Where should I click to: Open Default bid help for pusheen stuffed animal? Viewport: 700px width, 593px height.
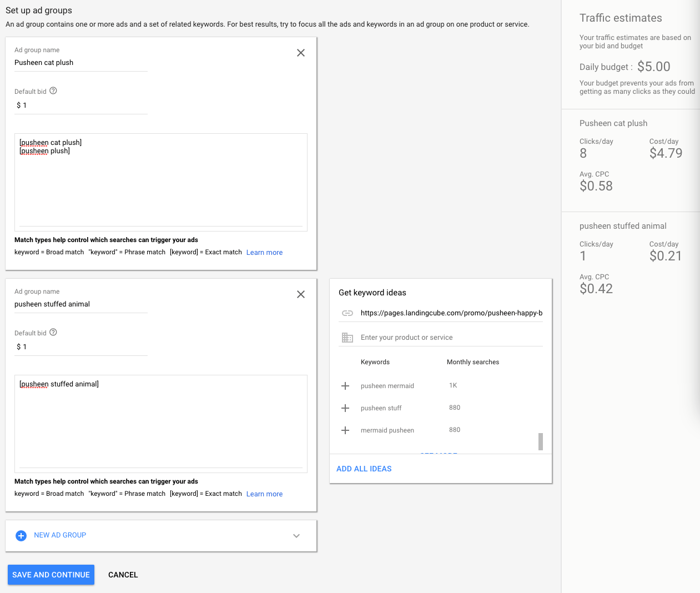point(53,333)
